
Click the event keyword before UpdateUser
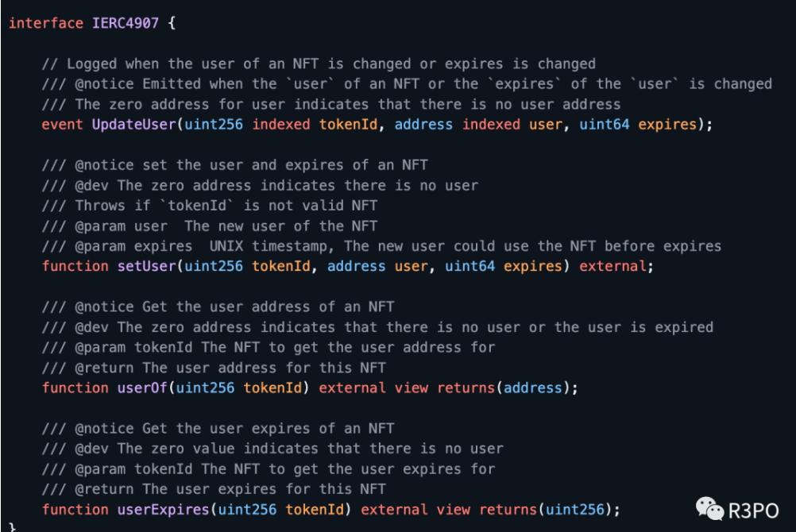click(63, 125)
